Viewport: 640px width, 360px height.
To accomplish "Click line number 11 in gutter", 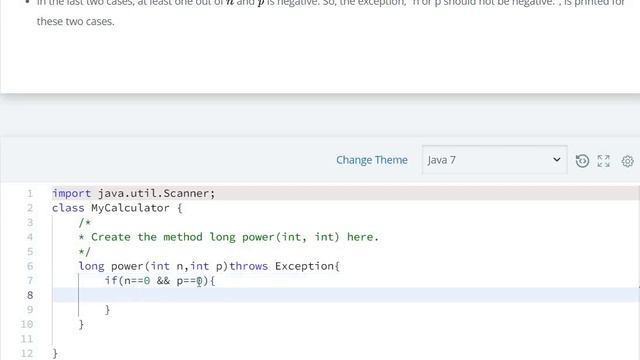I will point(27,339).
